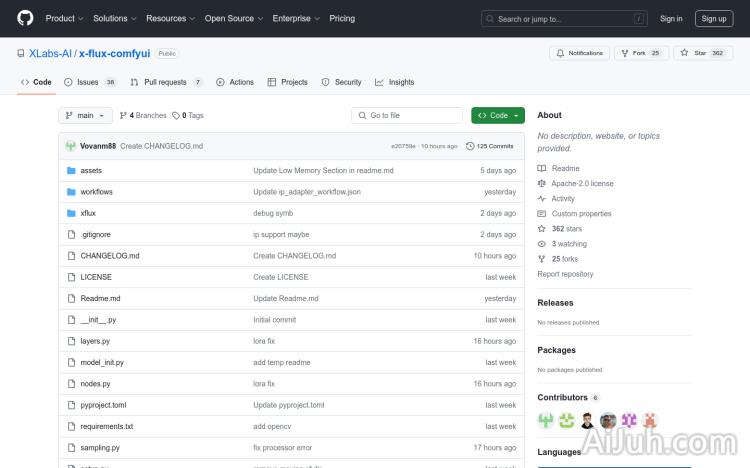Open the Activity pulse link
This screenshot has width=750, height=468.
coord(563,198)
